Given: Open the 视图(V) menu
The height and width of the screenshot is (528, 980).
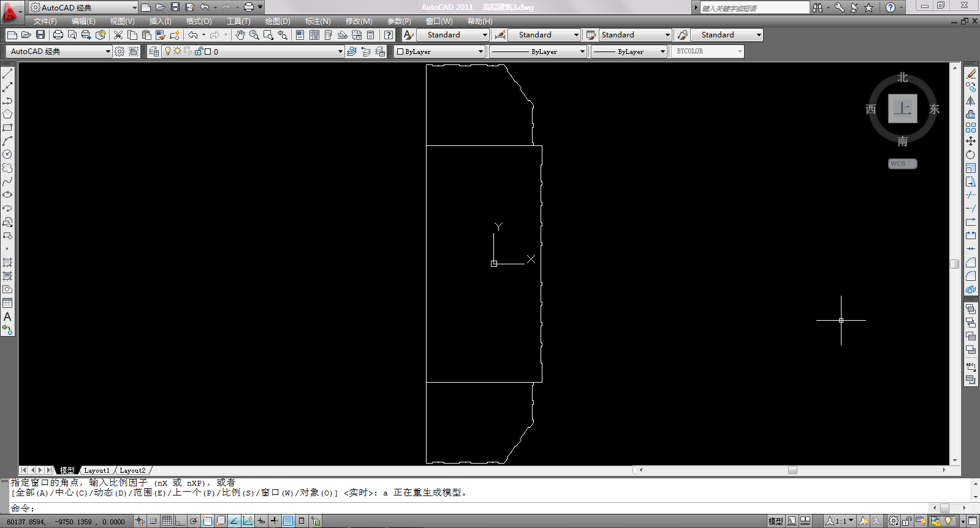Looking at the screenshot, I should (x=123, y=21).
